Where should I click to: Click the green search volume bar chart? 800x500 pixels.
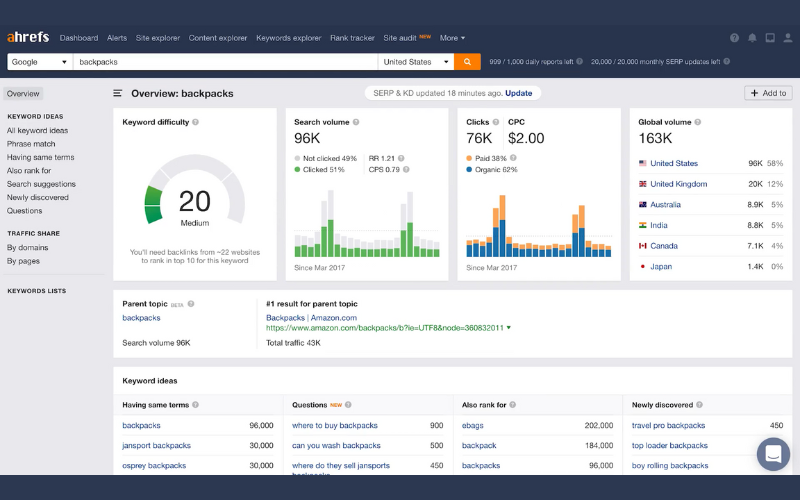(x=367, y=223)
